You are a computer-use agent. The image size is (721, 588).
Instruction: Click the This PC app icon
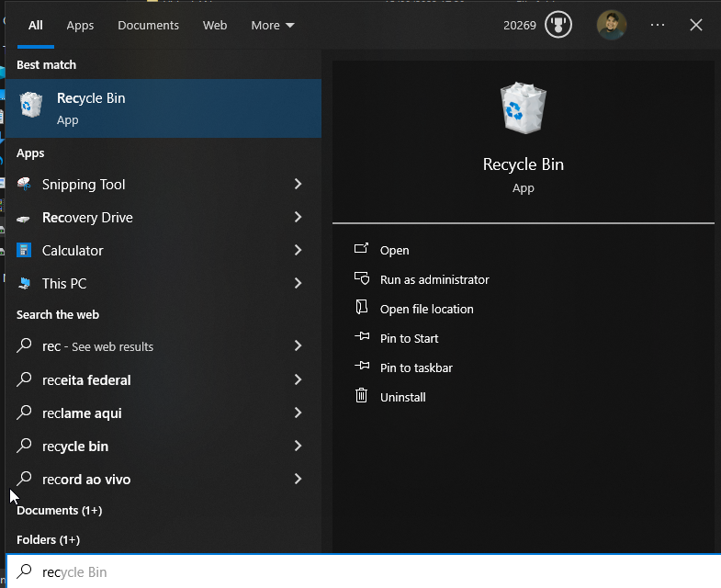pyautogui.click(x=24, y=283)
